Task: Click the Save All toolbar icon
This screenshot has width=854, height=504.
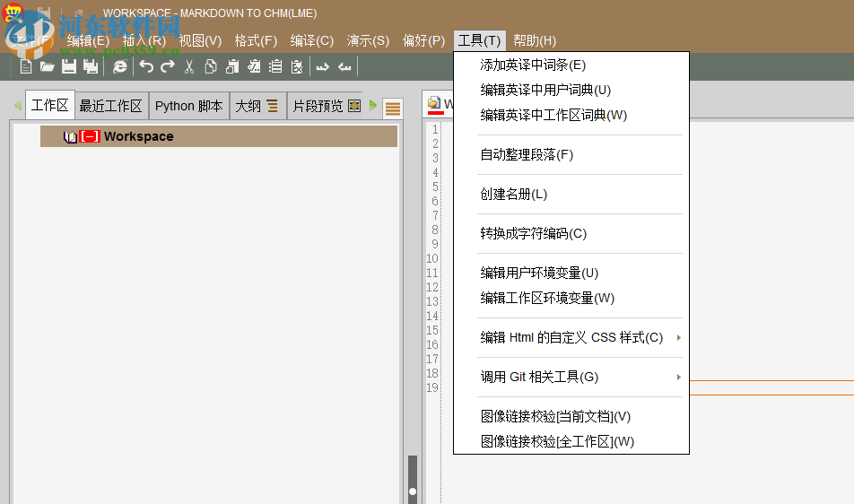Action: (x=91, y=67)
